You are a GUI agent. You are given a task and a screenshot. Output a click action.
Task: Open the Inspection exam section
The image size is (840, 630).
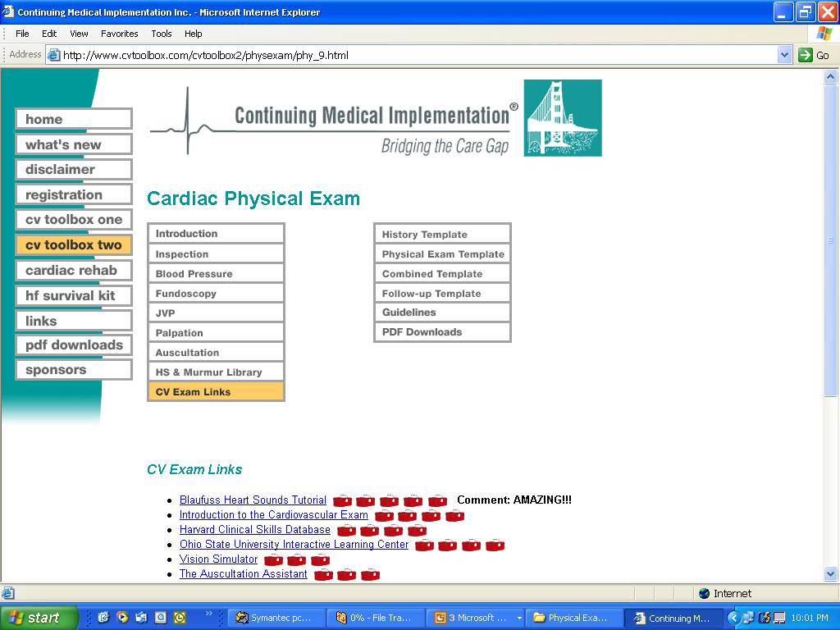tap(216, 254)
